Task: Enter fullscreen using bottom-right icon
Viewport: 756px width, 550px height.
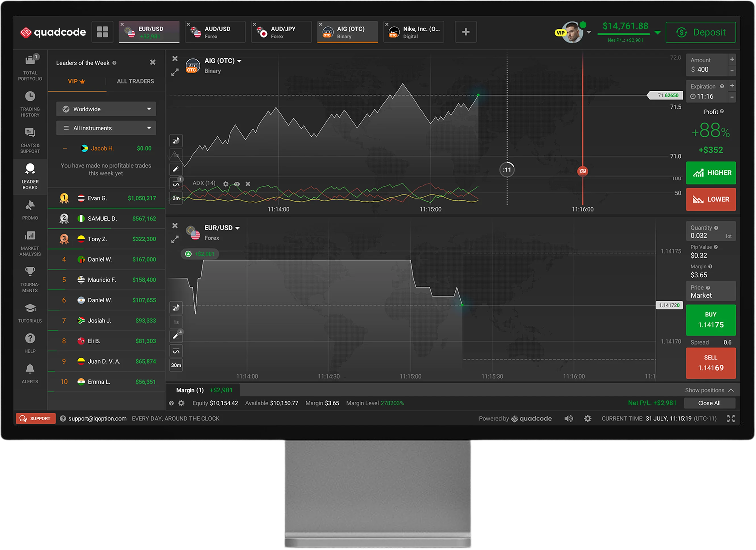Action: 731,418
